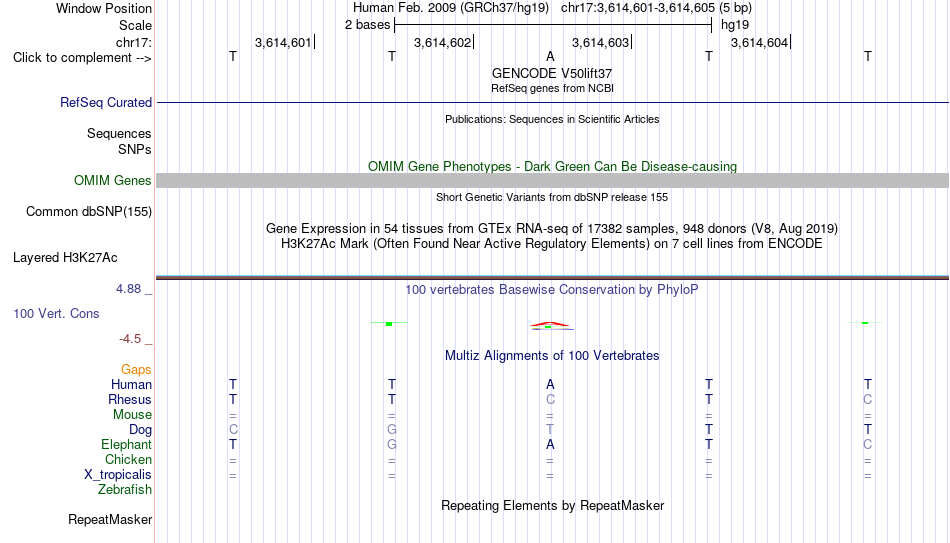
Task: Click the Window Position label
Action: (104, 8)
